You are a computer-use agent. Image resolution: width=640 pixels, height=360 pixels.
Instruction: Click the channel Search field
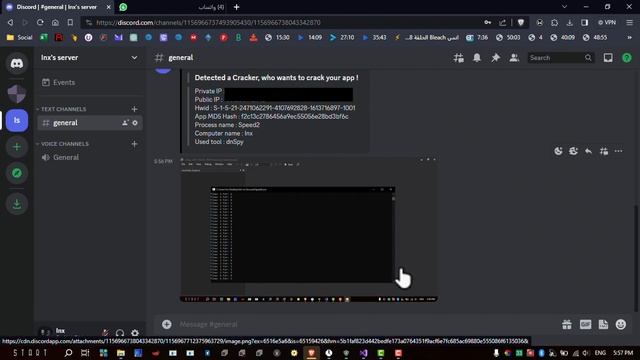[x=560, y=58]
